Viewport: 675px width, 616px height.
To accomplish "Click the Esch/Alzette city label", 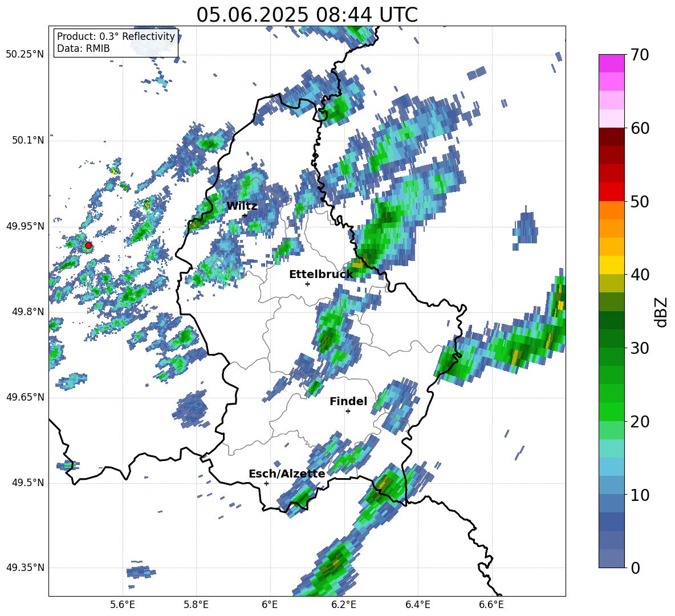I will point(287,474).
